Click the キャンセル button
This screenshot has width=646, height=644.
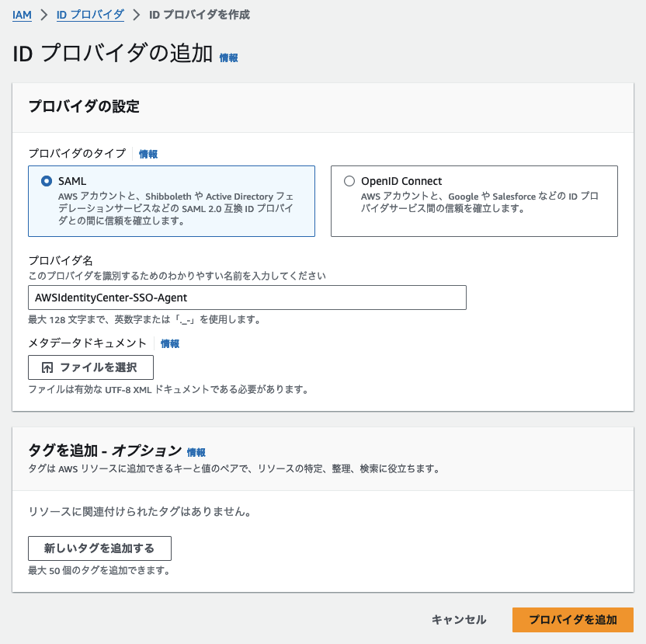(459, 620)
